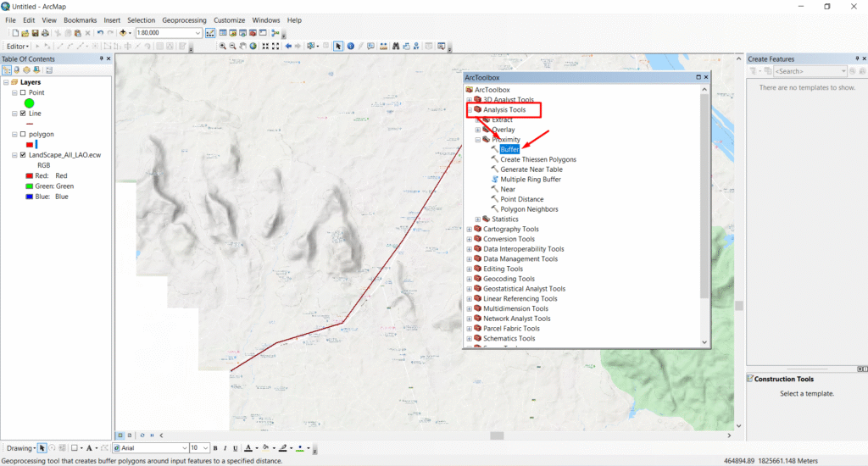The image size is (868, 466).
Task: Open the Drawing dropdown button
Action: click(x=21, y=448)
